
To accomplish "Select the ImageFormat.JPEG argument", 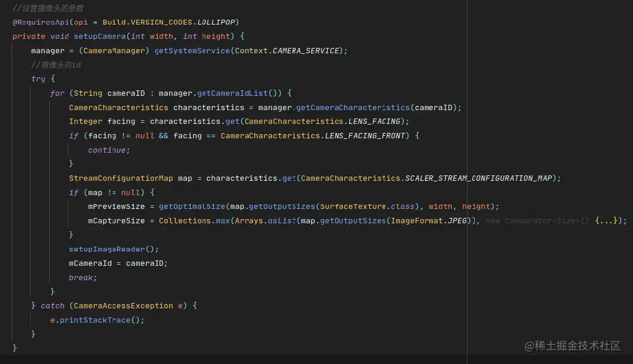I will (x=429, y=221).
